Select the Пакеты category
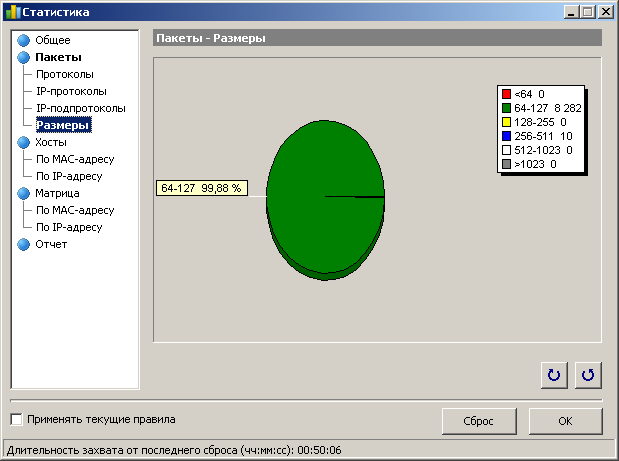 [58, 57]
